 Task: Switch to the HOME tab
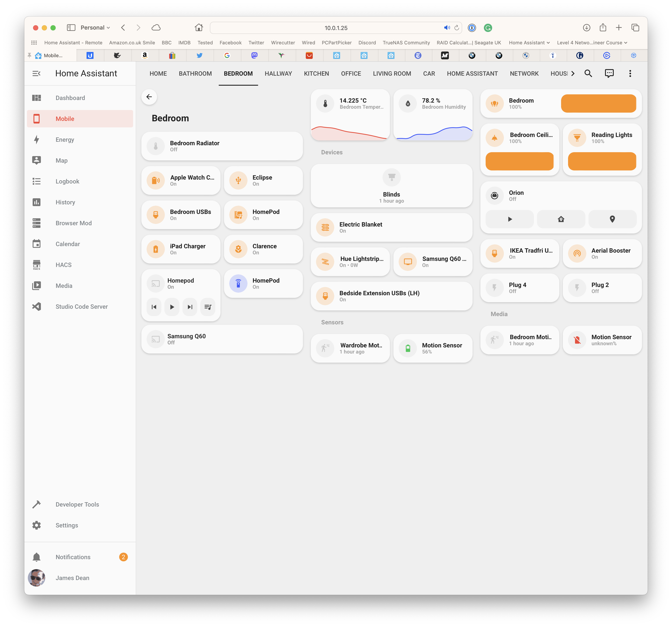(158, 73)
